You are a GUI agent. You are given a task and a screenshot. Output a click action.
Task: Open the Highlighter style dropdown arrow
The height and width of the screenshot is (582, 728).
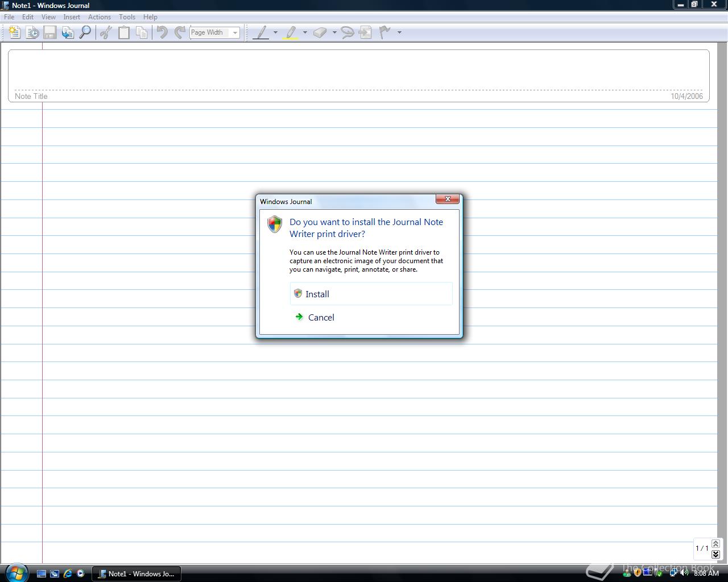305,32
